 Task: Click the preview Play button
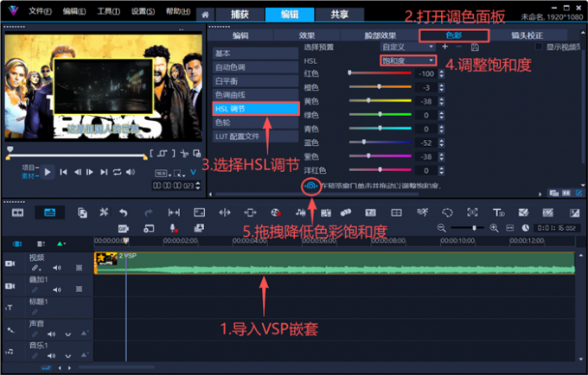[48, 172]
